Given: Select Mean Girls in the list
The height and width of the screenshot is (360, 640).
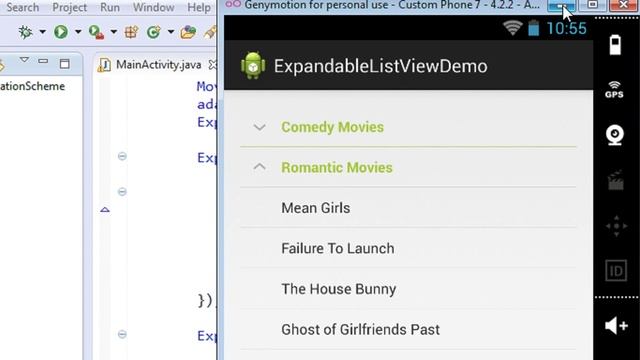Looking at the screenshot, I should point(408,208).
